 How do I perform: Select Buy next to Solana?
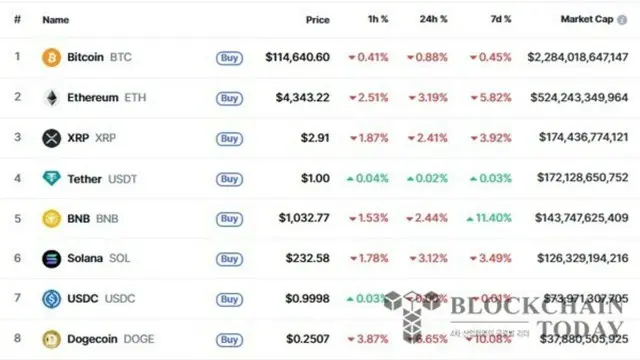click(x=229, y=259)
